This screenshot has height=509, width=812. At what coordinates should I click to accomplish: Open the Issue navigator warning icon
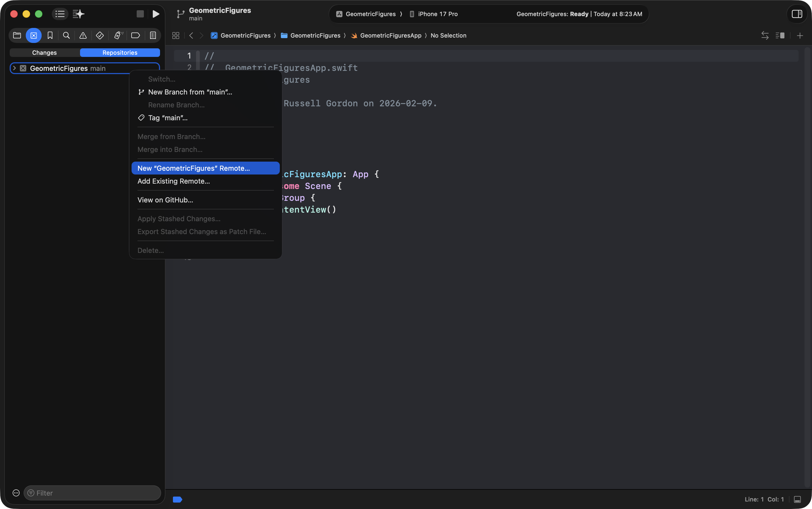[83, 35]
